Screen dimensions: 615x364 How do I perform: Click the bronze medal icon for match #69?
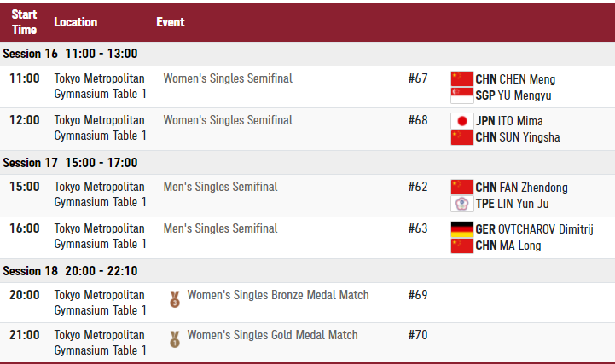(175, 299)
